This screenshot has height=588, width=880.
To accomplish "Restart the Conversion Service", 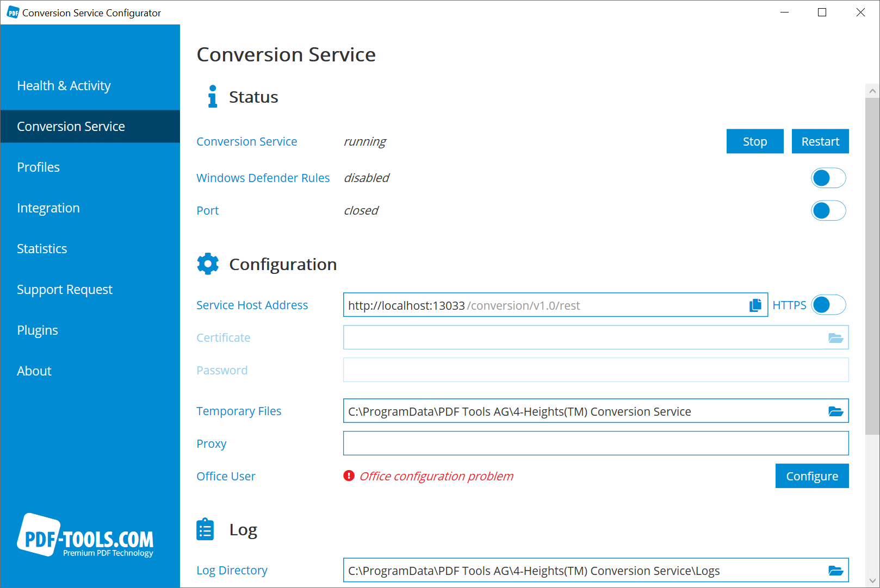I will (x=820, y=141).
